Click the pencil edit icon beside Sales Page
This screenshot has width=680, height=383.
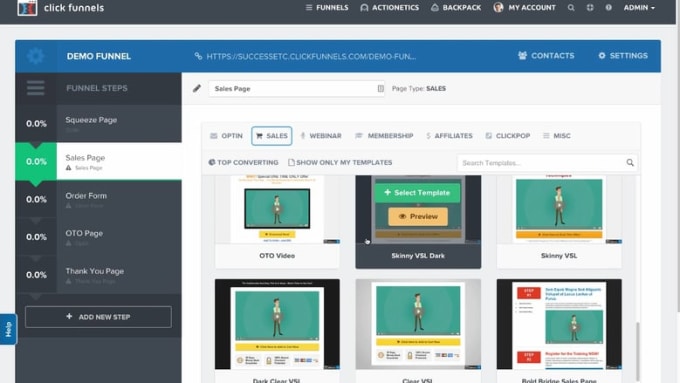pyautogui.click(x=197, y=88)
